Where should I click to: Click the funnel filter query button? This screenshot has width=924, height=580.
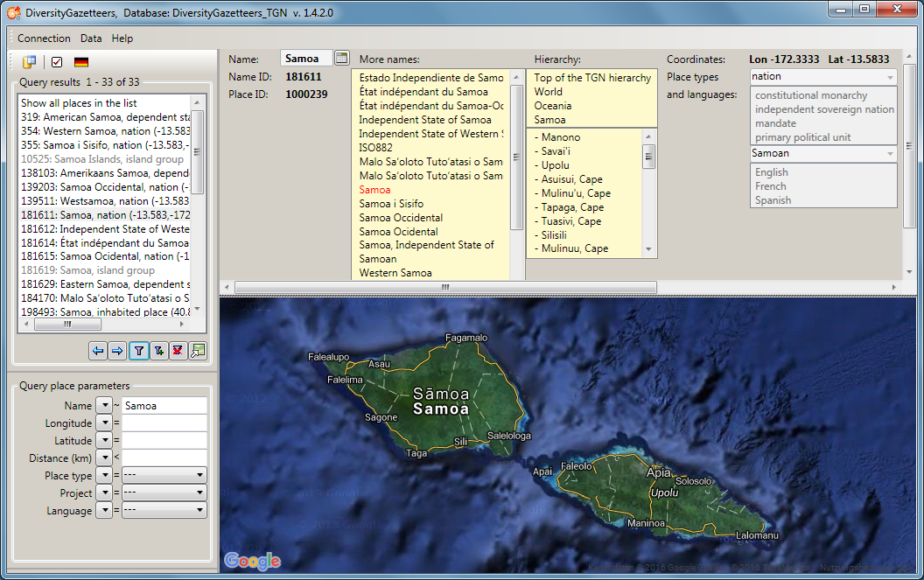[138, 351]
